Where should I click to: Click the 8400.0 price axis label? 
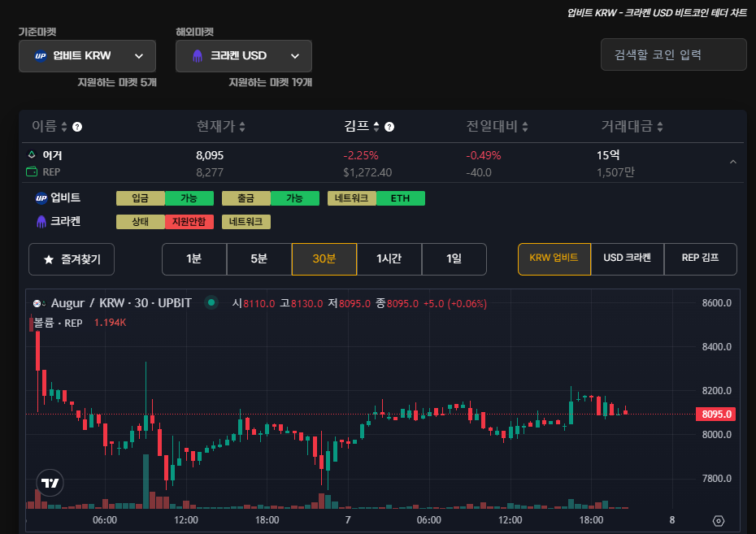[x=716, y=347]
